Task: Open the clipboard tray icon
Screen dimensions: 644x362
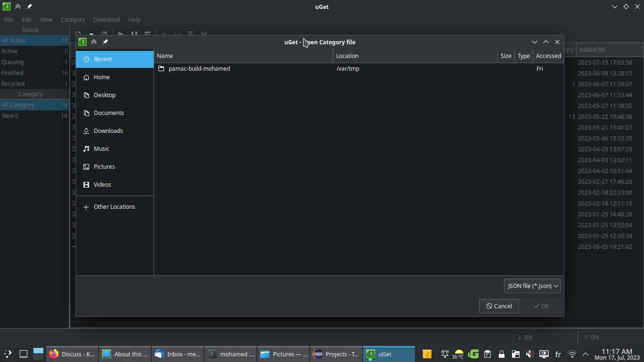Action: pos(487,354)
